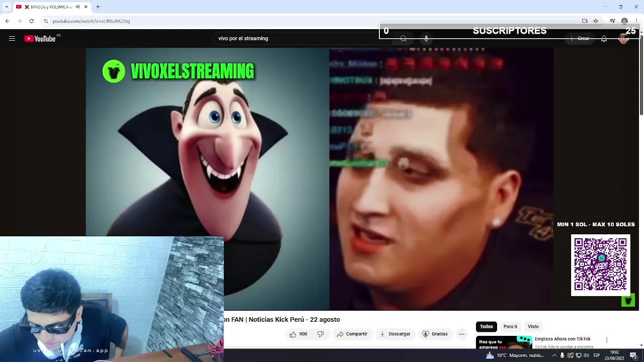Open the YouTube hamburger guide menu

click(12, 39)
